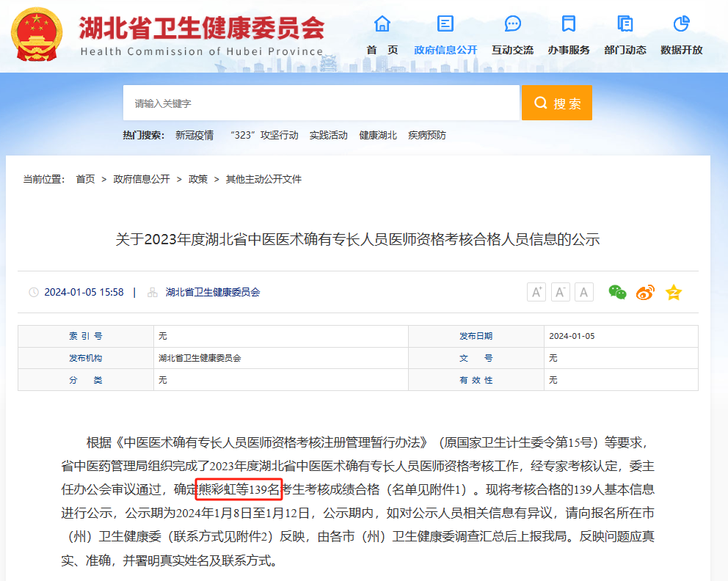Go to 首页 in the breadcrumb

[85, 179]
